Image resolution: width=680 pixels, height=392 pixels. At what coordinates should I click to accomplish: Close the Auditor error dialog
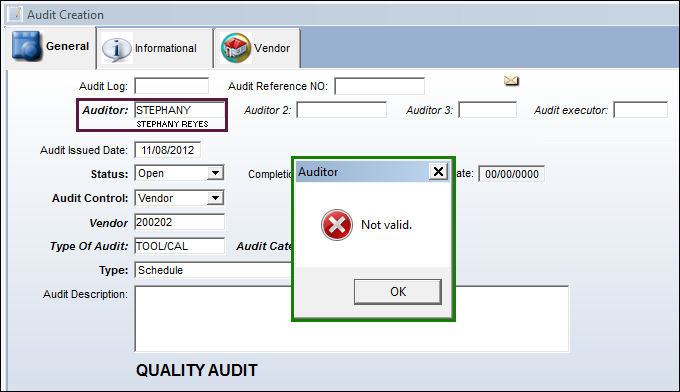click(x=438, y=171)
